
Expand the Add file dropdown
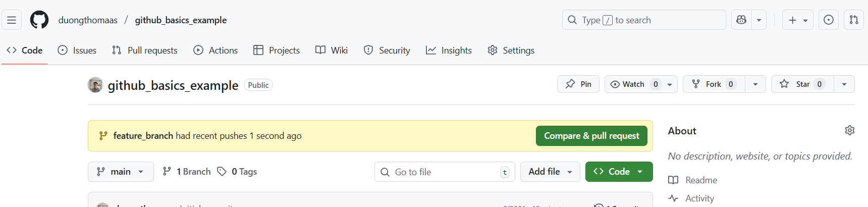point(550,172)
